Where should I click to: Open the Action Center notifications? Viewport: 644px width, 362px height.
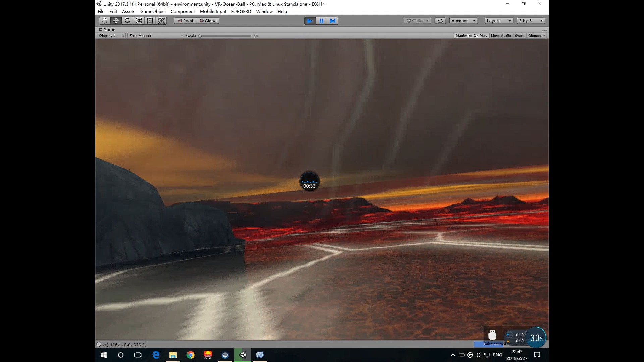537,355
